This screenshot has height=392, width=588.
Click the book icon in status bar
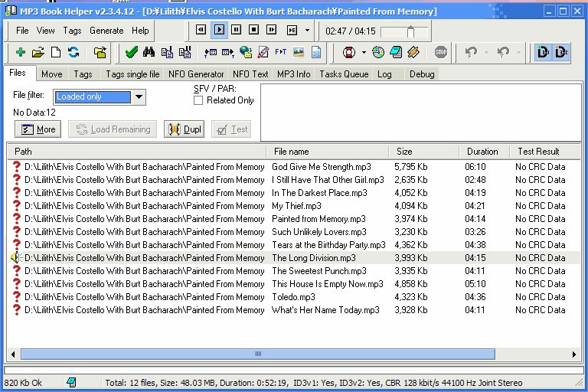(71, 383)
